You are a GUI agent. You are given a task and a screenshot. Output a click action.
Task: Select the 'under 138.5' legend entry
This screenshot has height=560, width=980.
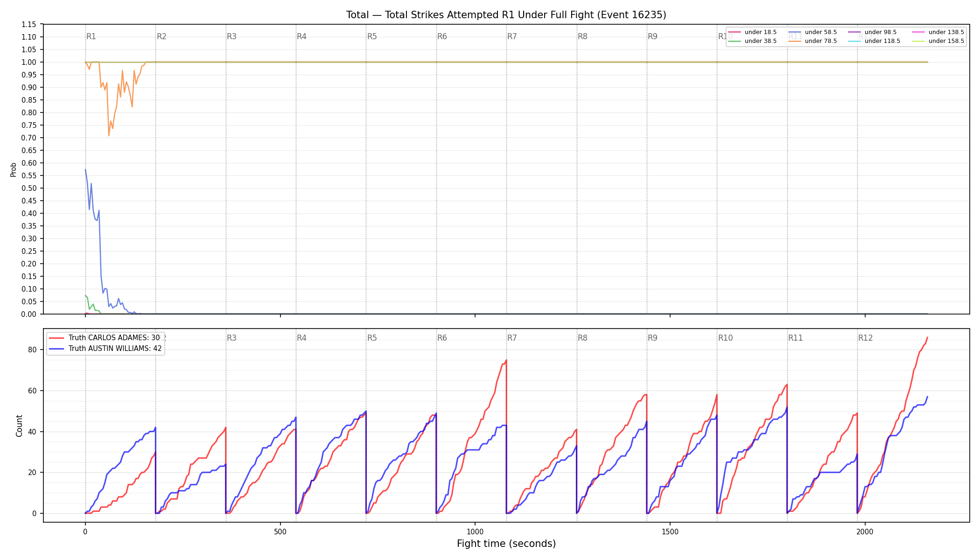[938, 32]
